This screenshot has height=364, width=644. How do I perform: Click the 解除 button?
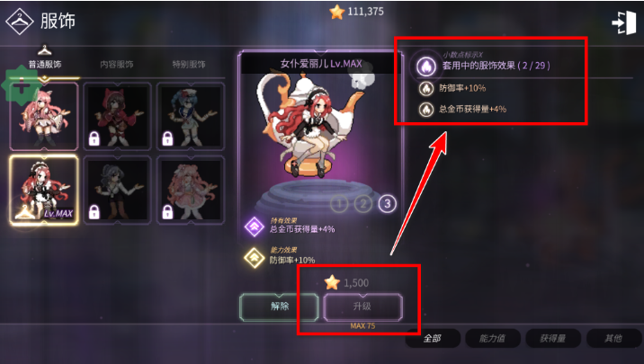[x=280, y=306]
